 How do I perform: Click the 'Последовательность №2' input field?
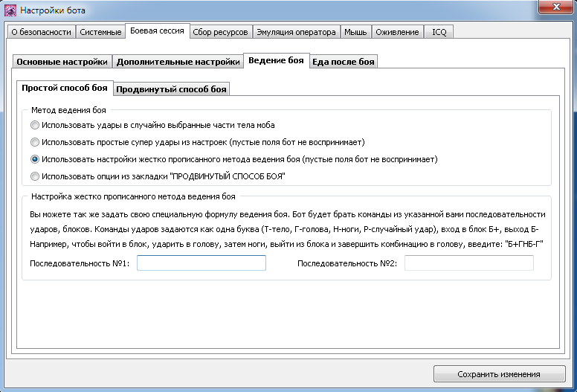coord(468,263)
